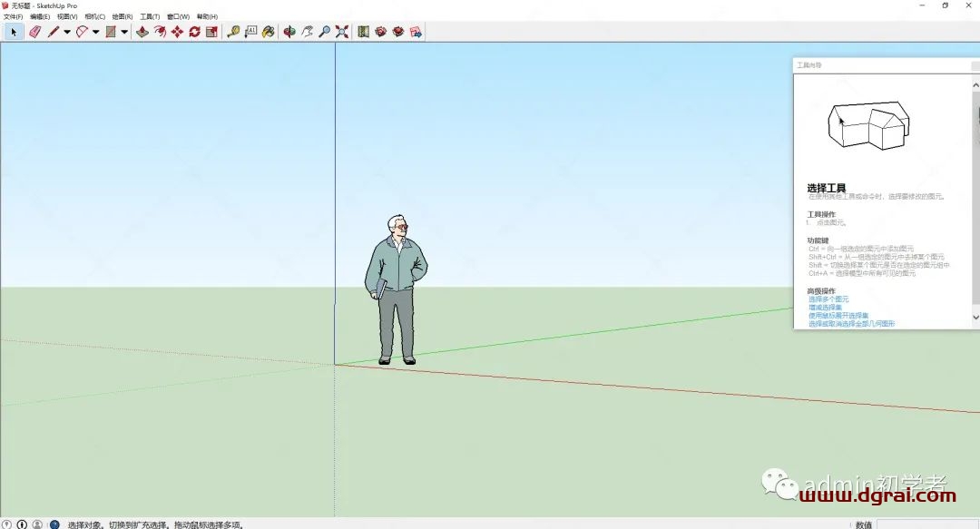Click the Instructor panel scroll-down arrow

975,318
